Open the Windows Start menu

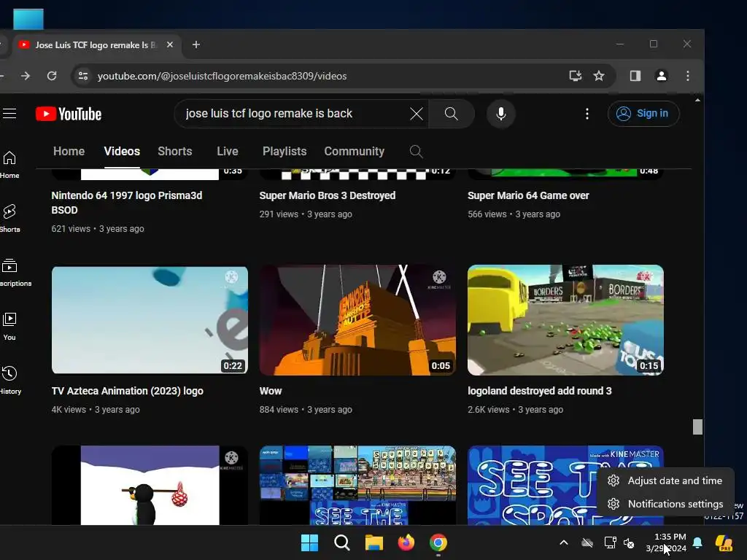coord(309,542)
